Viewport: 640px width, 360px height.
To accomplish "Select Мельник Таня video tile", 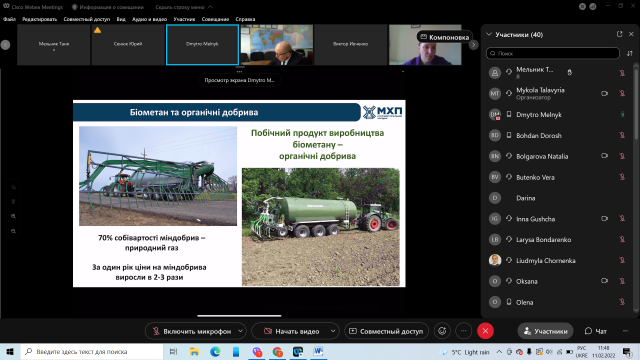I will pyautogui.click(x=53, y=44).
